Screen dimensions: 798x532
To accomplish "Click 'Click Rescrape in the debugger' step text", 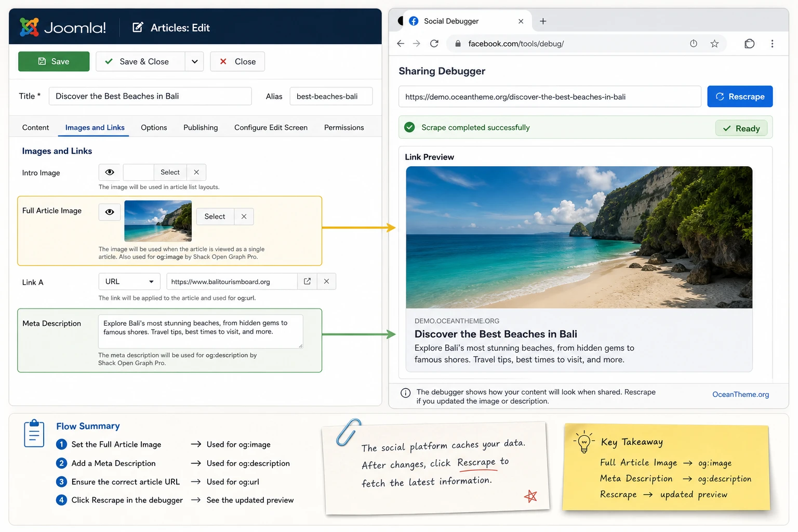I will [127, 500].
